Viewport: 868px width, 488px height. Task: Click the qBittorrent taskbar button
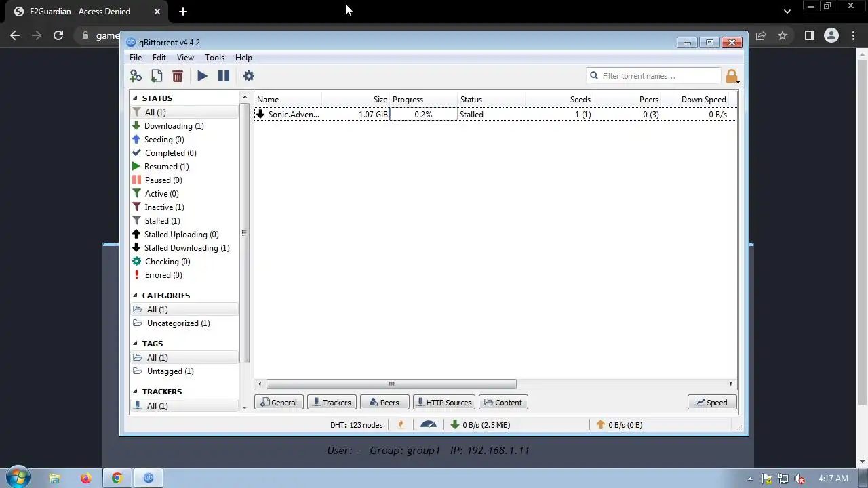coord(149,479)
